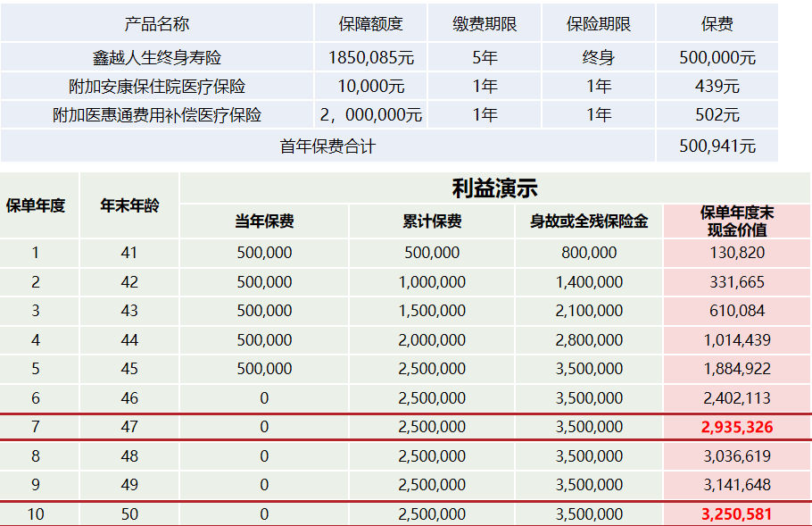Select the 500,000元 premium cell

click(x=717, y=57)
